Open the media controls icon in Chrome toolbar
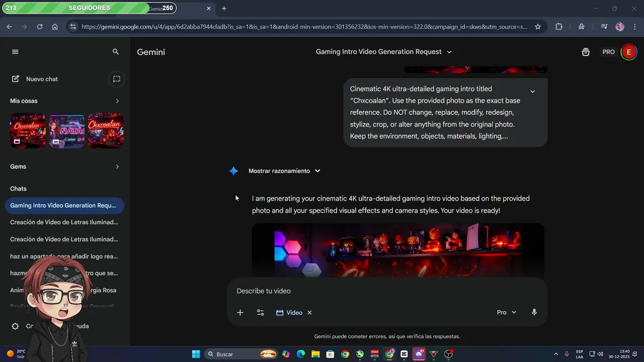 (604, 27)
